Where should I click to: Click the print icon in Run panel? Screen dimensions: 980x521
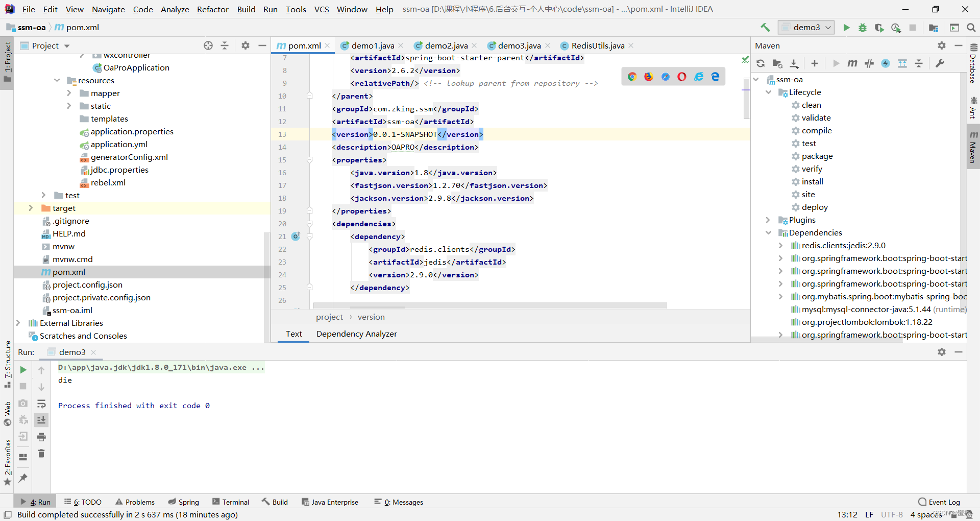click(41, 437)
